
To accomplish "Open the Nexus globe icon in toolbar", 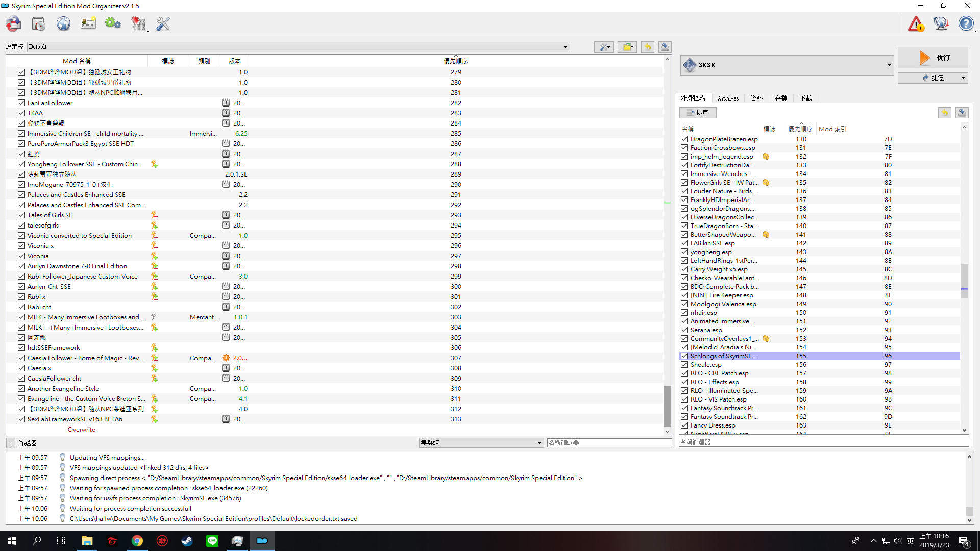I will (63, 23).
